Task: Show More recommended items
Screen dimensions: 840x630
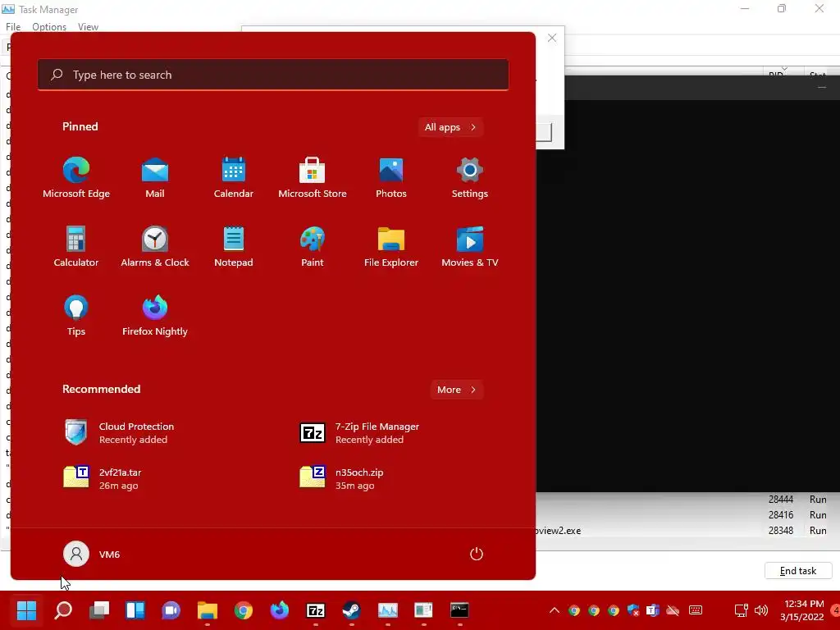Action: coord(456,390)
